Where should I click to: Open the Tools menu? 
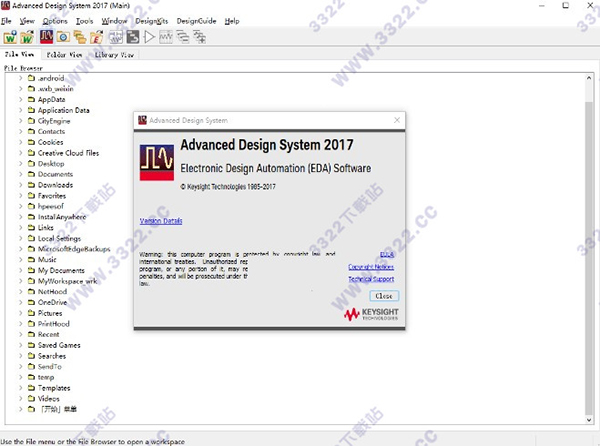(x=85, y=21)
